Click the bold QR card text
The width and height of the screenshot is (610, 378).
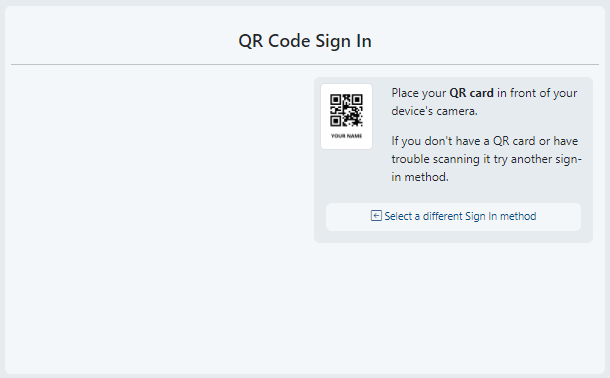click(x=471, y=93)
